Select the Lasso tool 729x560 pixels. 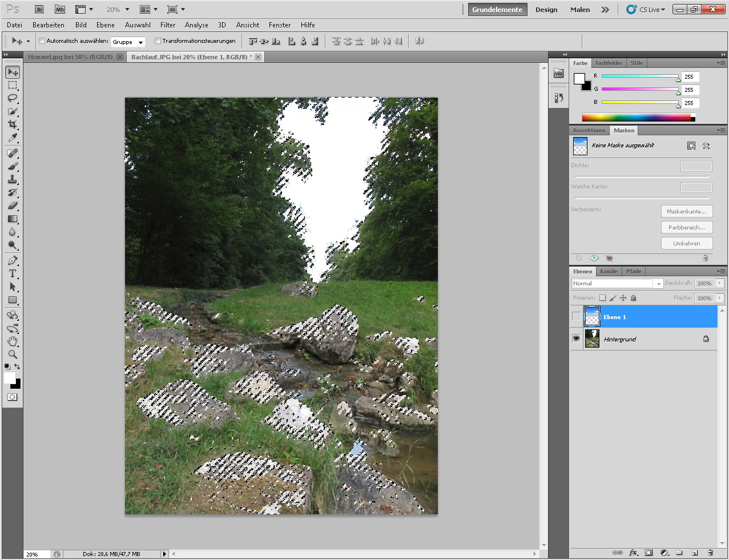[x=13, y=99]
